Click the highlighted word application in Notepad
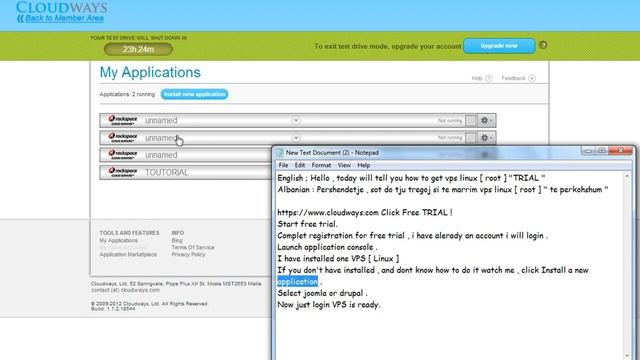The height and width of the screenshot is (360, 640). click(x=298, y=282)
